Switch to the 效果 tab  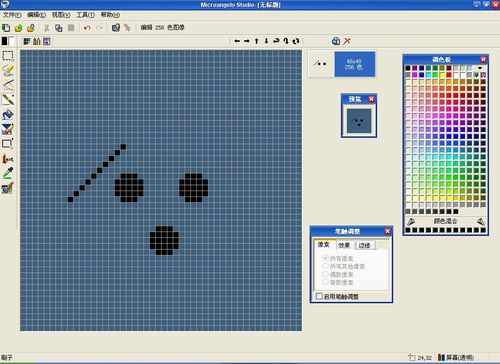tap(344, 245)
